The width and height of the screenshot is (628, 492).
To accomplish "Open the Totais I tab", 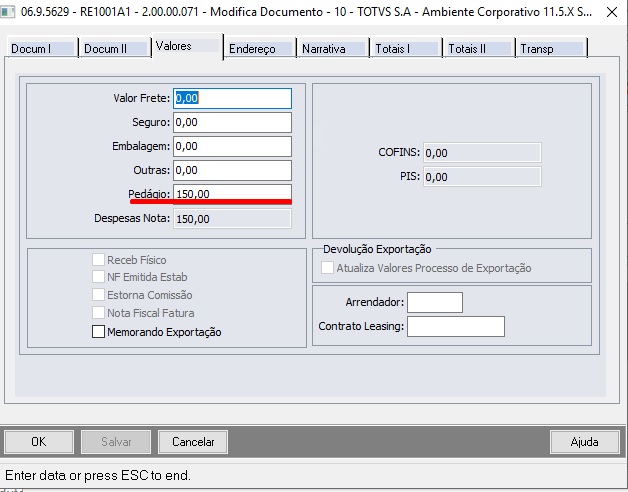I will click(x=406, y=48).
